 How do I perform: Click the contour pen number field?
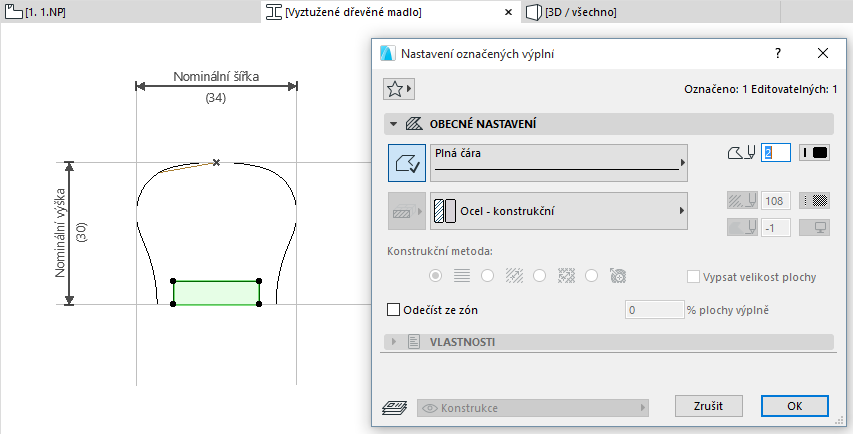point(775,153)
